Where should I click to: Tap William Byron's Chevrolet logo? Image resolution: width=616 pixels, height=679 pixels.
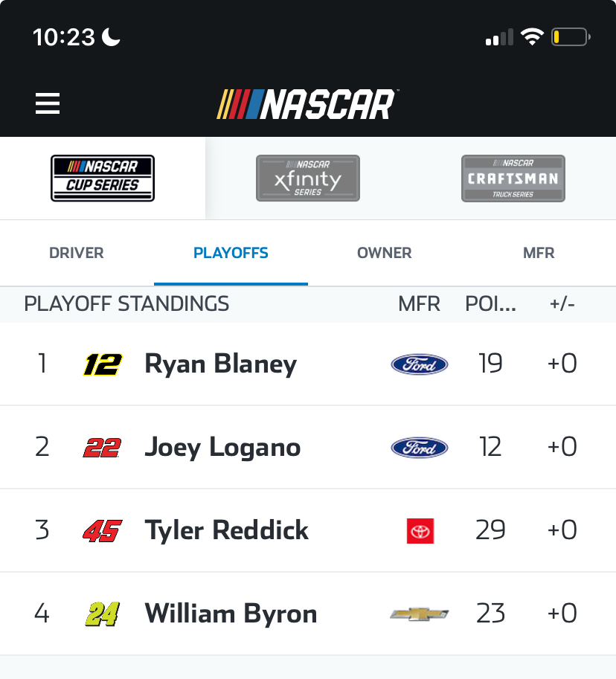(420, 614)
